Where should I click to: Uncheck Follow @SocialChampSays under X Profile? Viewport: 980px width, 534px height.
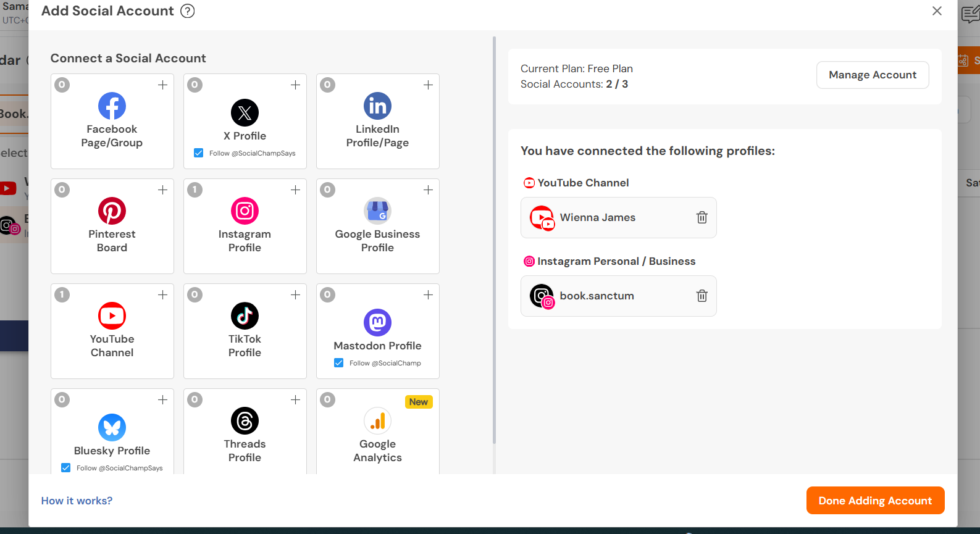click(199, 153)
